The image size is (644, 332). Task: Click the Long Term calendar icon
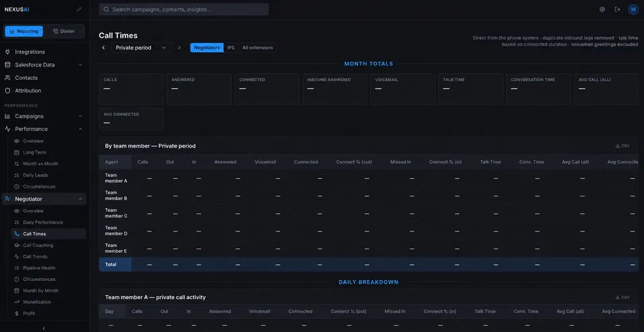(x=16, y=152)
